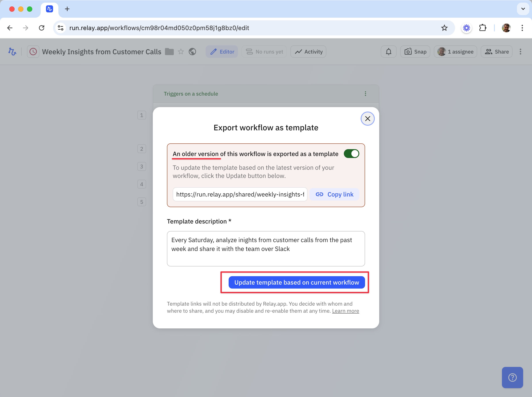Click into the Template description text area
This screenshot has width=532, height=397.
pos(266,249)
